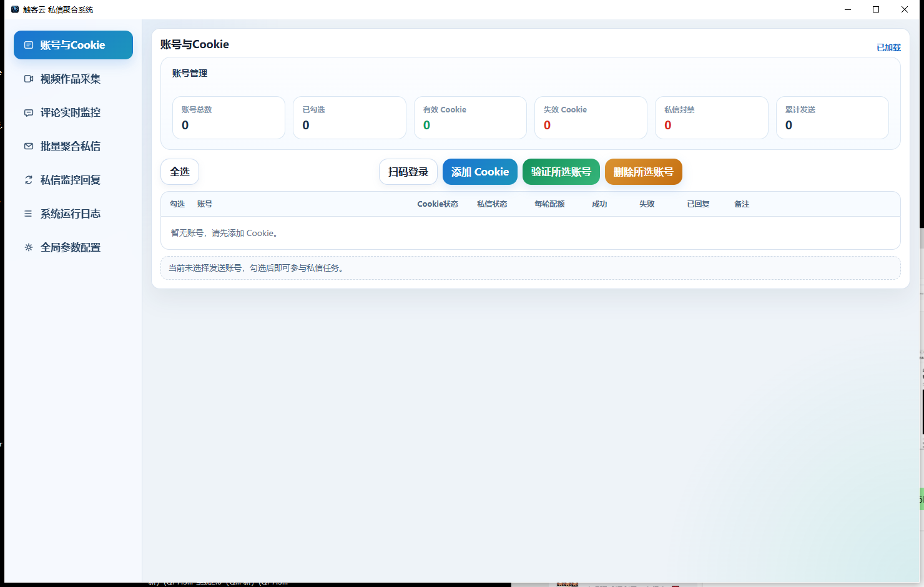Viewport: 924px width, 587px height.
Task: Click the 全选 button
Action: click(x=180, y=172)
